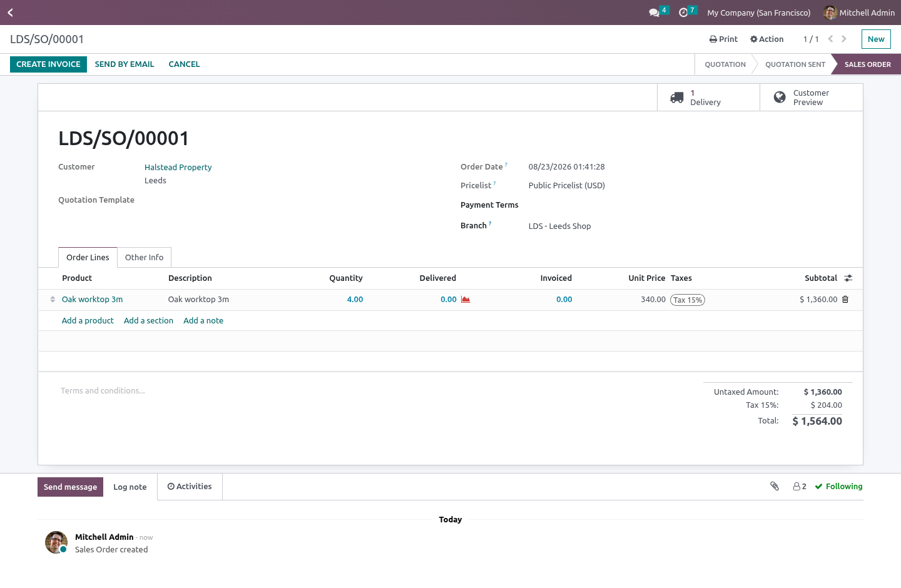Click the Tax 15% tag
The image size is (901, 588).
pyautogui.click(x=688, y=300)
